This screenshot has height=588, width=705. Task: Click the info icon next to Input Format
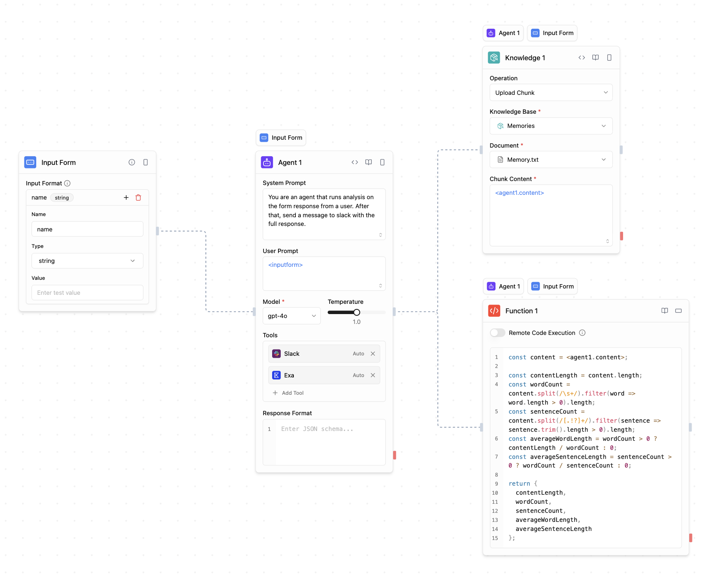tap(67, 183)
